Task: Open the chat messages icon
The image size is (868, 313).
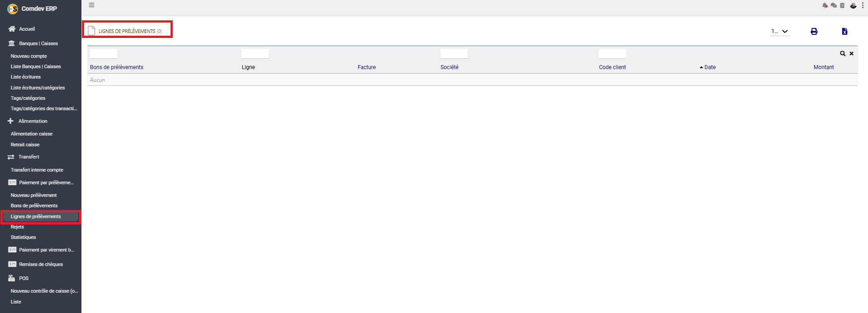Action: tap(834, 5)
